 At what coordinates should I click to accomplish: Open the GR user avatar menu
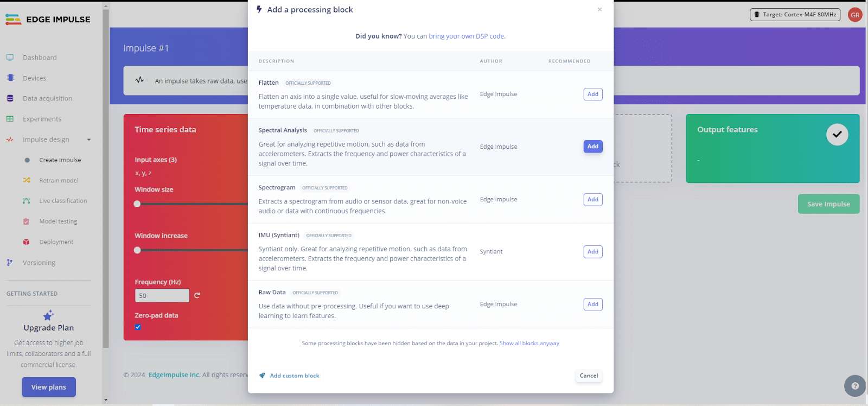pyautogui.click(x=855, y=15)
